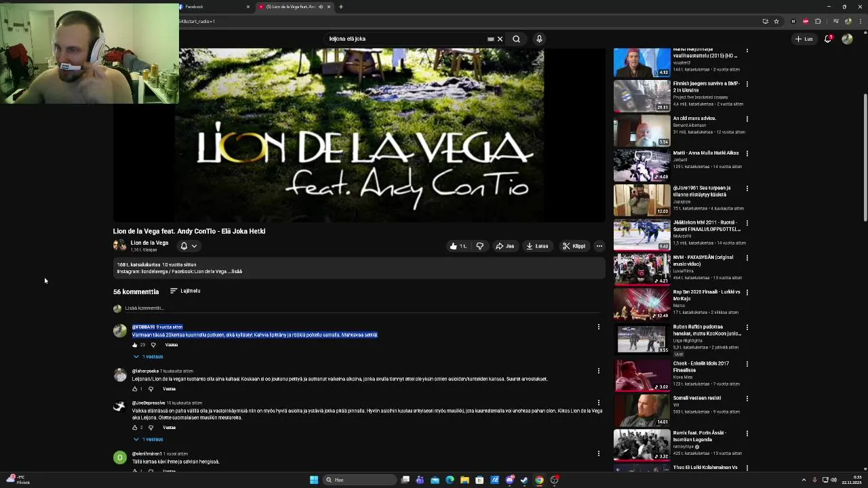The height and width of the screenshot is (488, 868).
Task: Open the Lion de la Vega channel name link
Action: click(x=149, y=243)
